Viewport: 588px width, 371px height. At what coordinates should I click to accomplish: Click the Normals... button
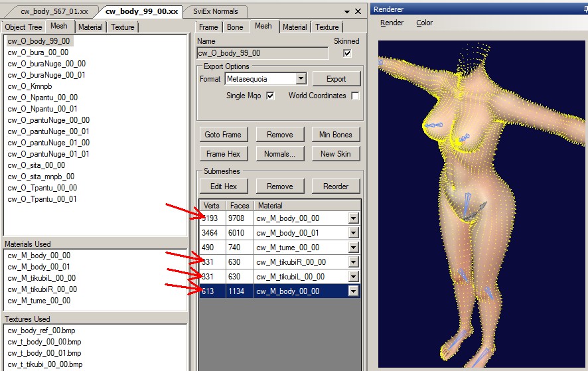279,153
